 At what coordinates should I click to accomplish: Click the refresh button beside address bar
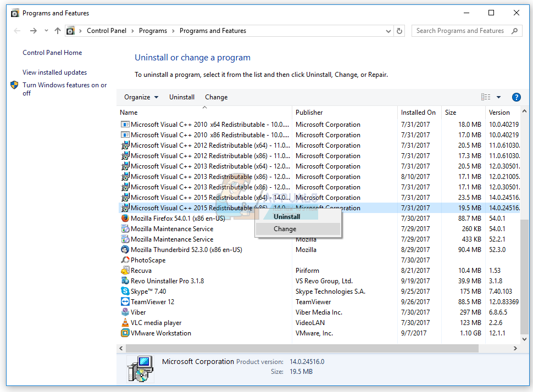tap(399, 31)
